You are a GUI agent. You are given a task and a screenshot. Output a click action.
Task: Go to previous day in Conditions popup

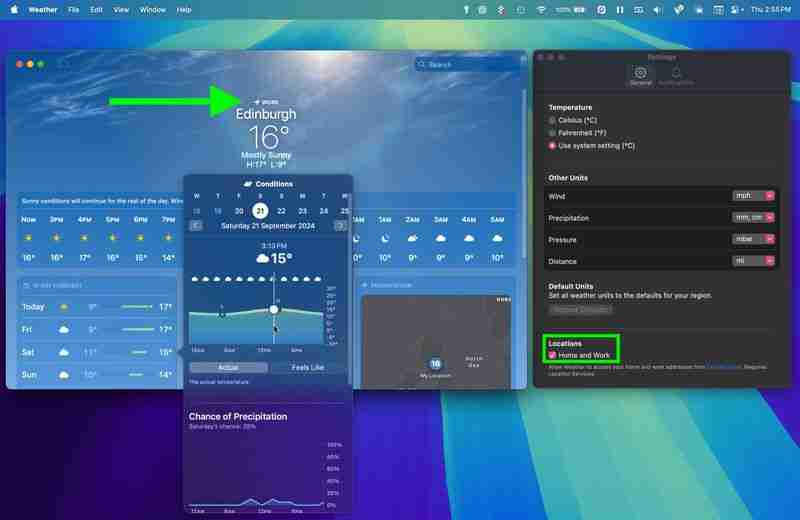pos(196,226)
